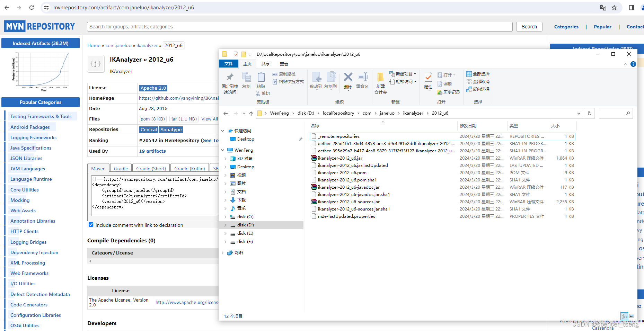
Task: Click the MVN Repository Search button
Action: tap(529, 27)
